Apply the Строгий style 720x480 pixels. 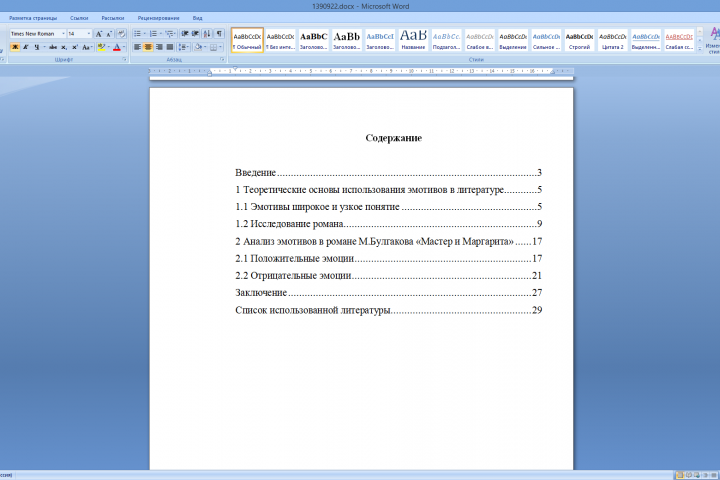coord(579,40)
